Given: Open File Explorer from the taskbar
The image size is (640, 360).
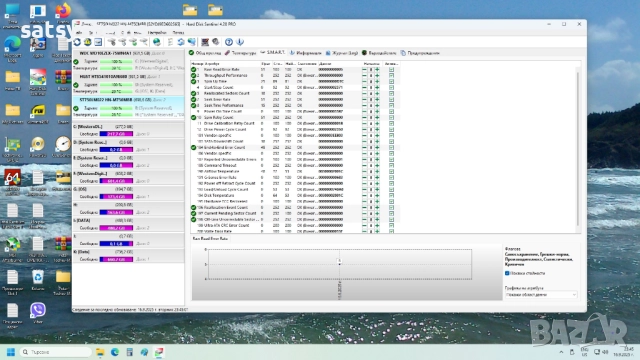Looking at the screenshot, I should (100, 352).
